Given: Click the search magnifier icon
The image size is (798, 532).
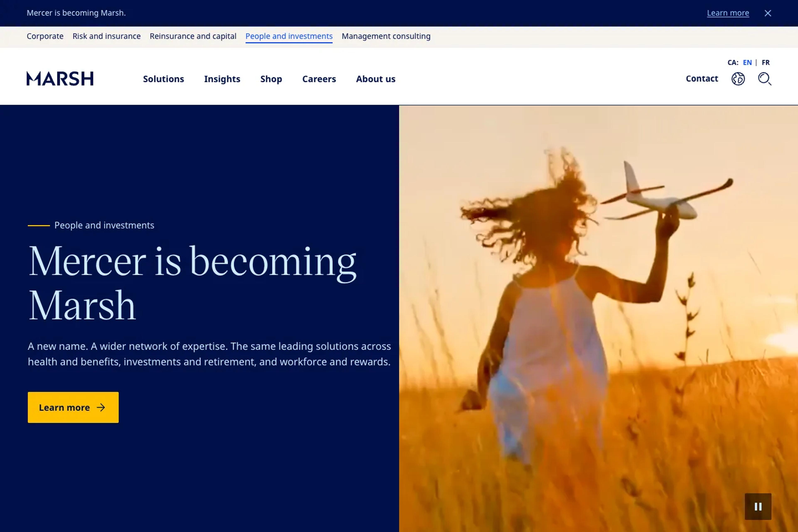Looking at the screenshot, I should [765, 79].
